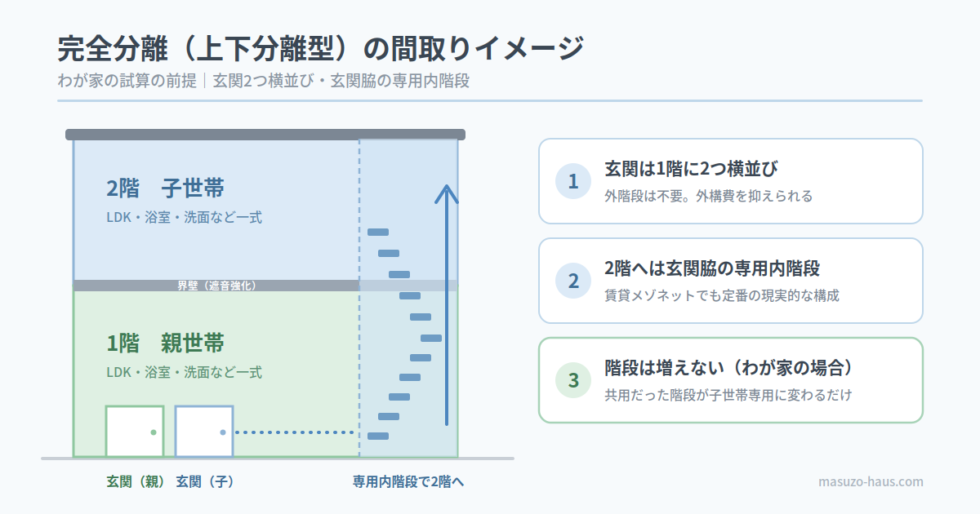The width and height of the screenshot is (980, 514).
Task: Click the child entrance door with blue knob
Action: tap(204, 432)
